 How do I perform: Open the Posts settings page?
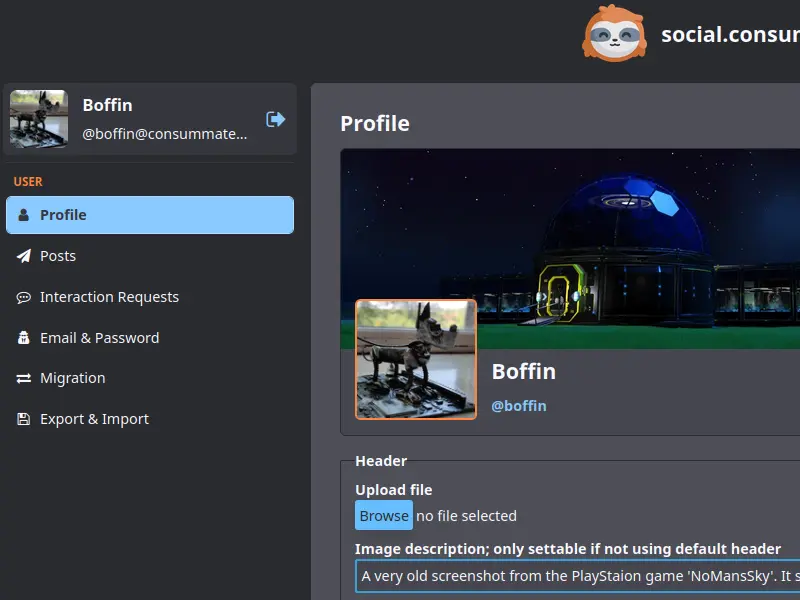58,256
